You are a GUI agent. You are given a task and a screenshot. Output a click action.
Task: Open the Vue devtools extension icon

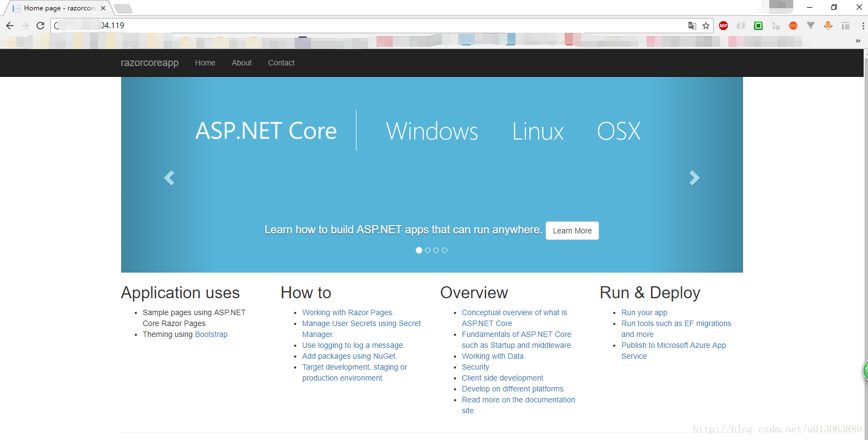point(811,26)
